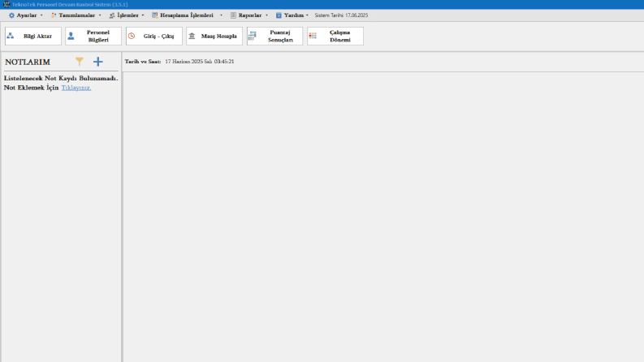The width and height of the screenshot is (644, 362).
Task: Open Personel Bilgileri
Action: (93, 36)
